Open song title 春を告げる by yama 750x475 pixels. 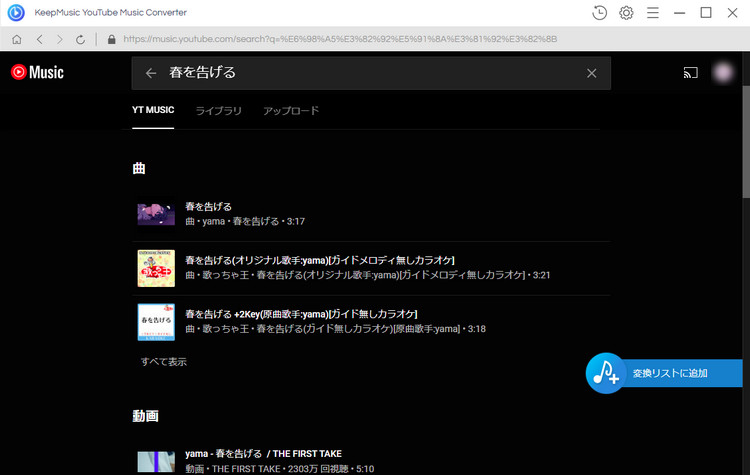[x=209, y=207]
